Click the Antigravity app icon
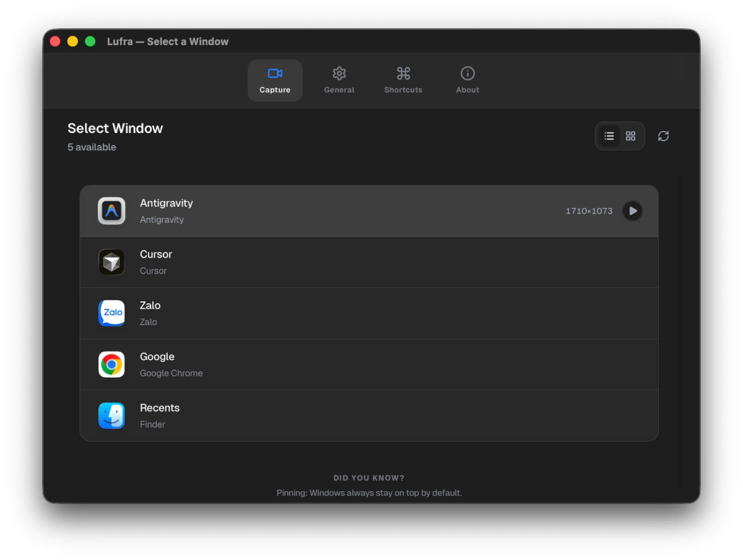 click(111, 211)
